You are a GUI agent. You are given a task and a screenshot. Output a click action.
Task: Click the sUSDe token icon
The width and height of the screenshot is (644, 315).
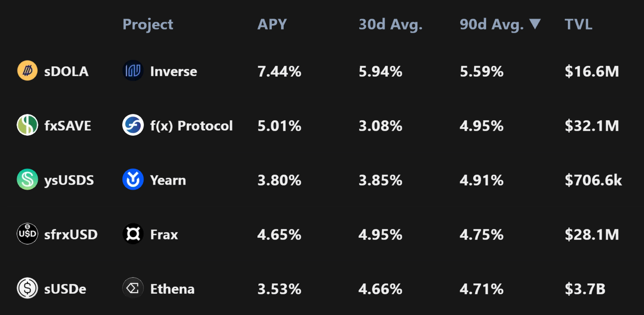27,289
